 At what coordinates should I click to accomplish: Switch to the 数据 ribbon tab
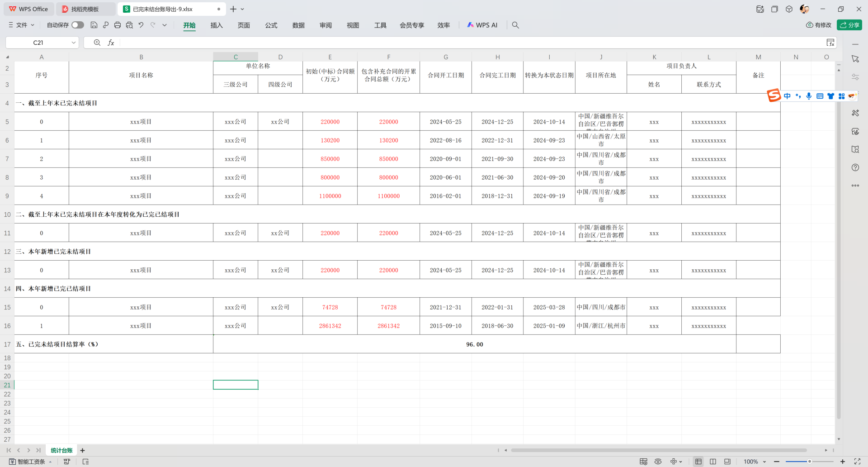(x=298, y=25)
